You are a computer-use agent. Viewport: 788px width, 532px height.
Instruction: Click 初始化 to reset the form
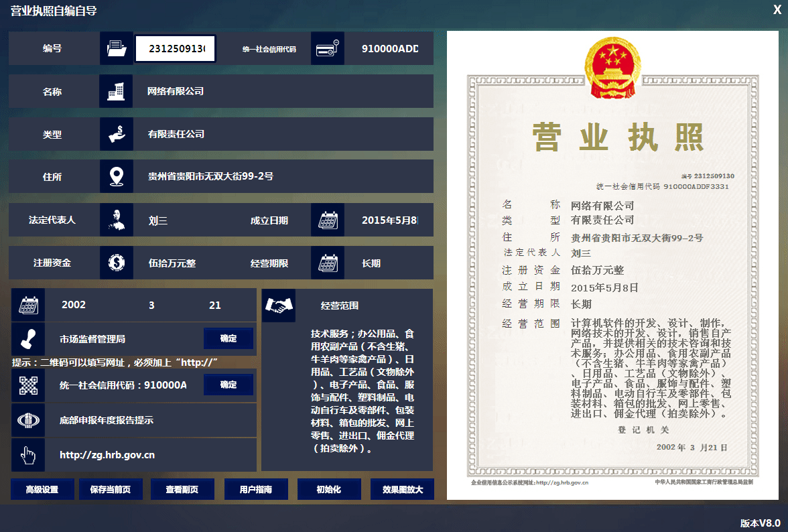click(329, 488)
